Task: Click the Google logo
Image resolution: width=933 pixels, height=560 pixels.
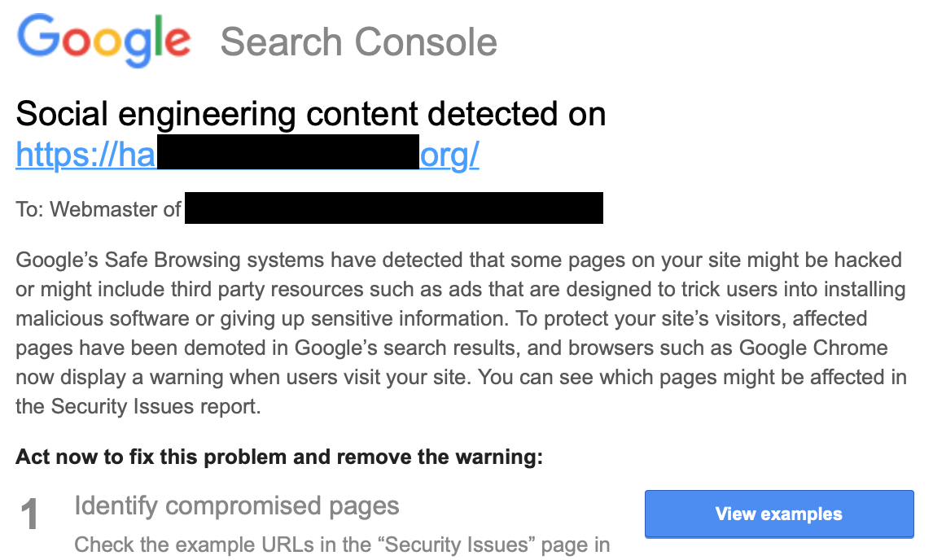Action: pyautogui.click(x=104, y=40)
